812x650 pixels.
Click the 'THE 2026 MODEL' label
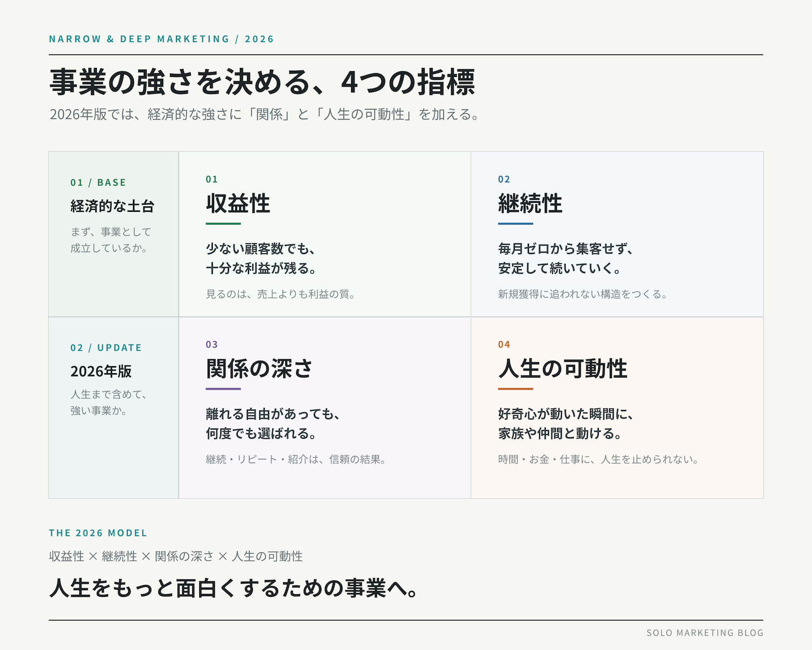98,533
